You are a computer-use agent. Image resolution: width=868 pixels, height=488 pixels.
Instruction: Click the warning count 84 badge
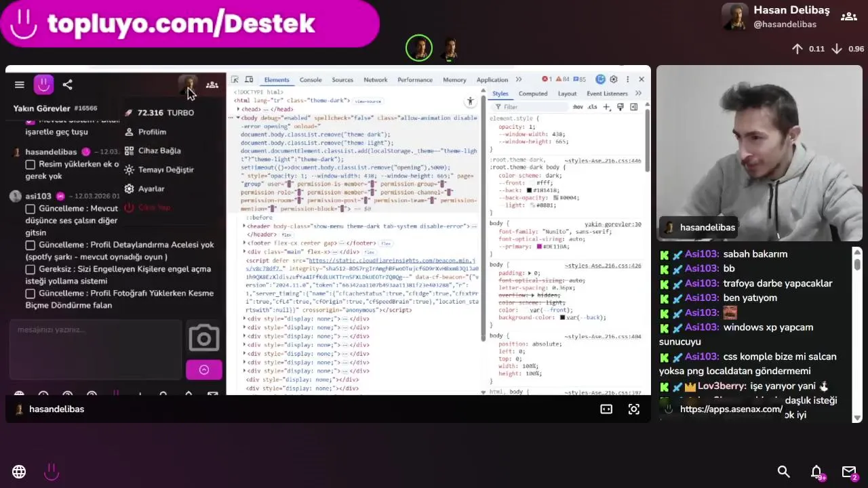click(563, 79)
